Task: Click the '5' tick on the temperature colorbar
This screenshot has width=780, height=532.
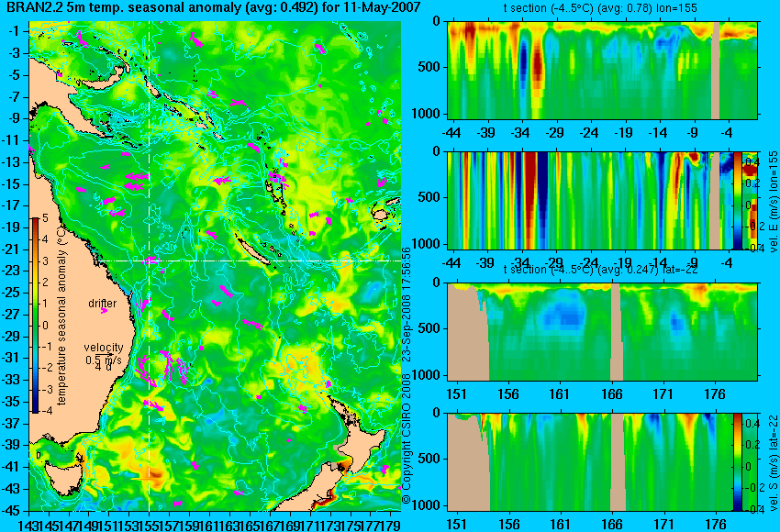Action: [x=45, y=217]
